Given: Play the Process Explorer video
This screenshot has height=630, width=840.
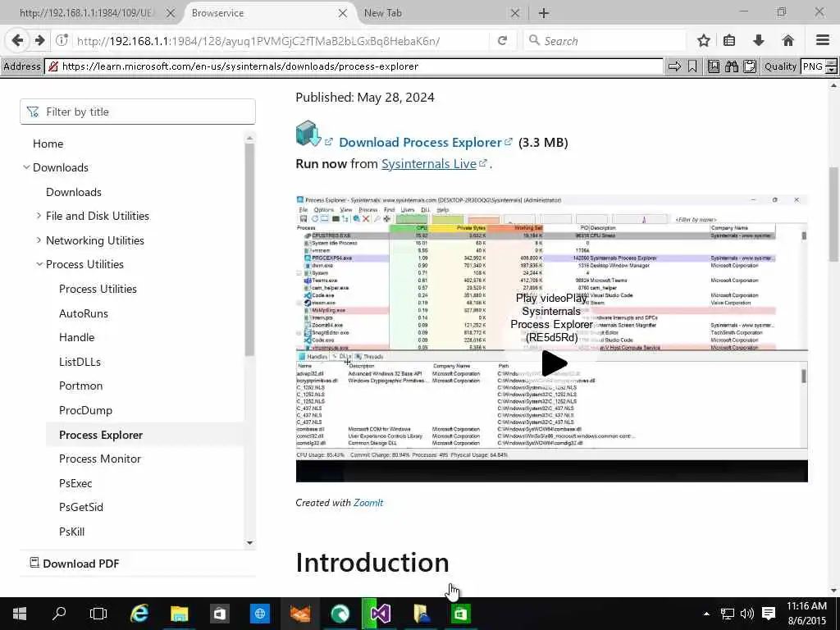Looking at the screenshot, I should 554,363.
